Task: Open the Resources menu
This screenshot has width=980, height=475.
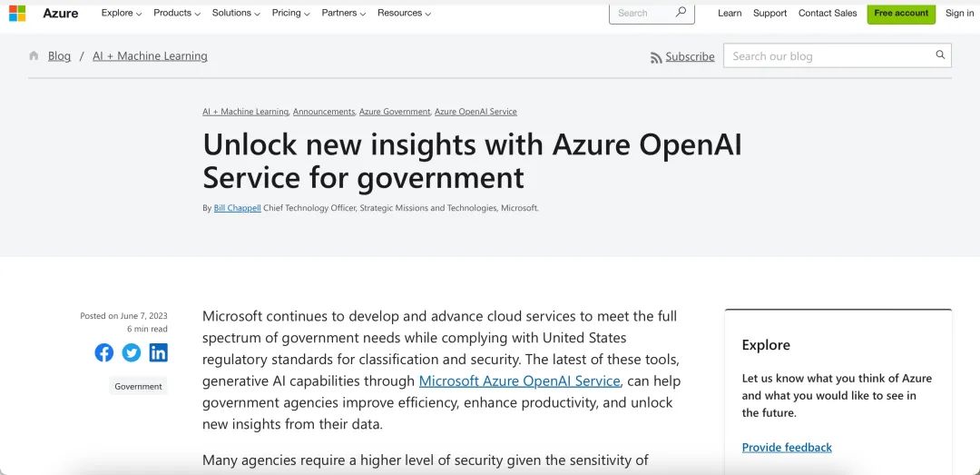Action: click(x=404, y=14)
